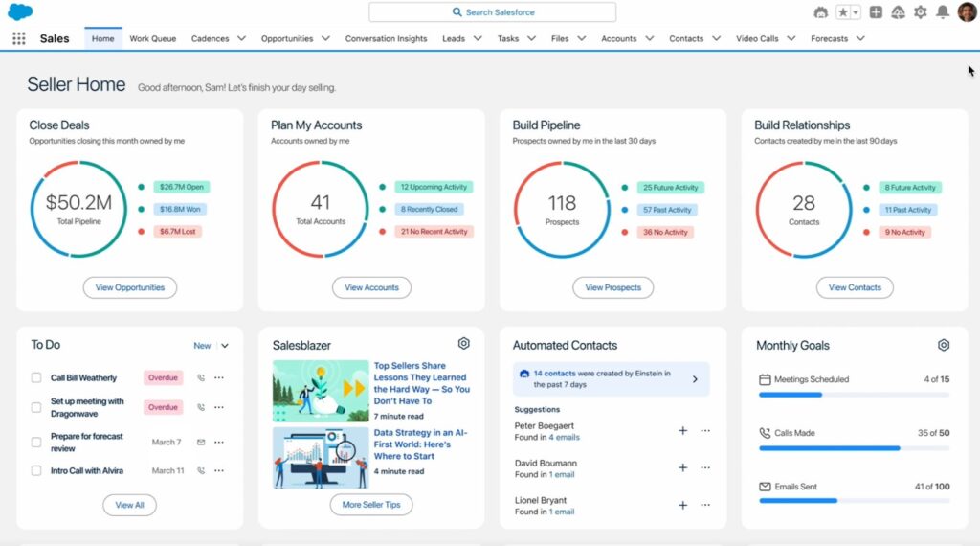Click phone icon for Call Bill Weatherly
The width and height of the screenshot is (980, 546).
pyautogui.click(x=201, y=377)
